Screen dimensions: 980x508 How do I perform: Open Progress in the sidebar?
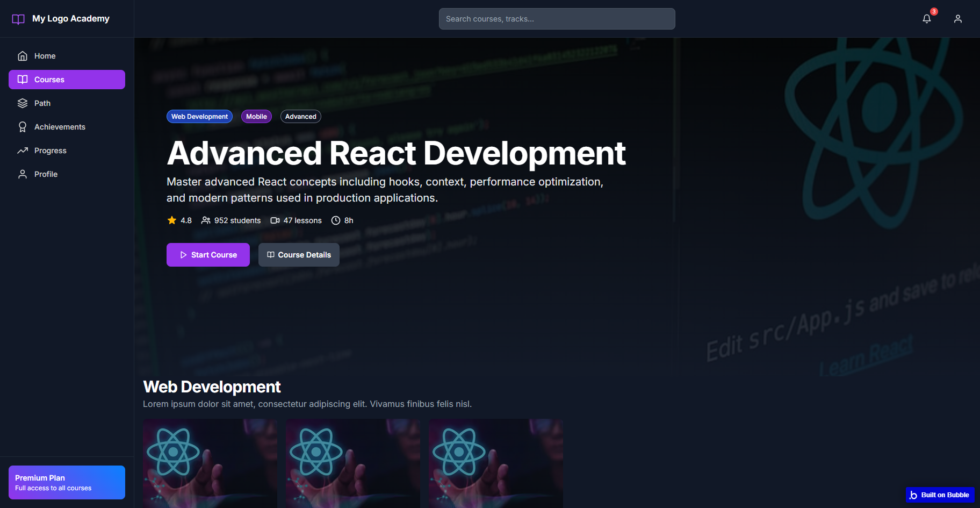[x=67, y=151]
